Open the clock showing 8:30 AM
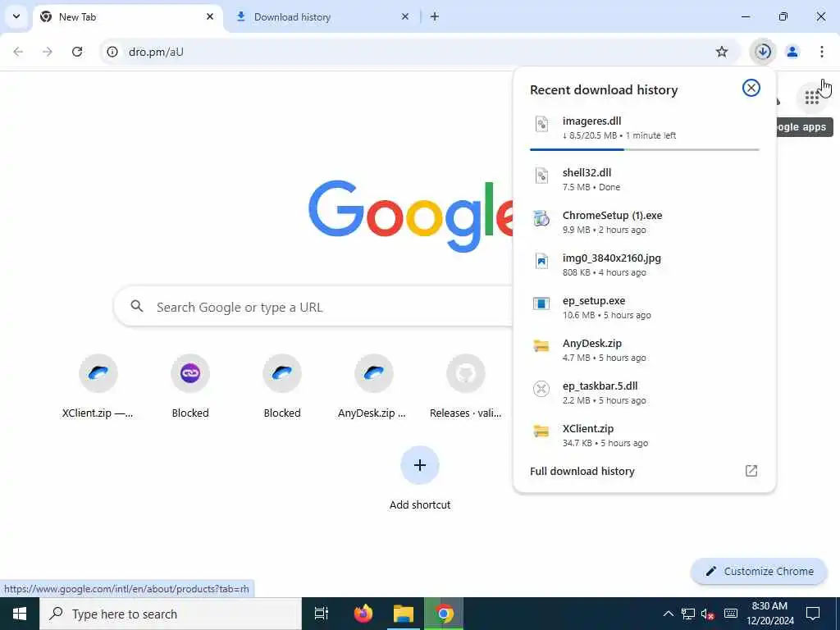840x630 pixels. coord(769,614)
